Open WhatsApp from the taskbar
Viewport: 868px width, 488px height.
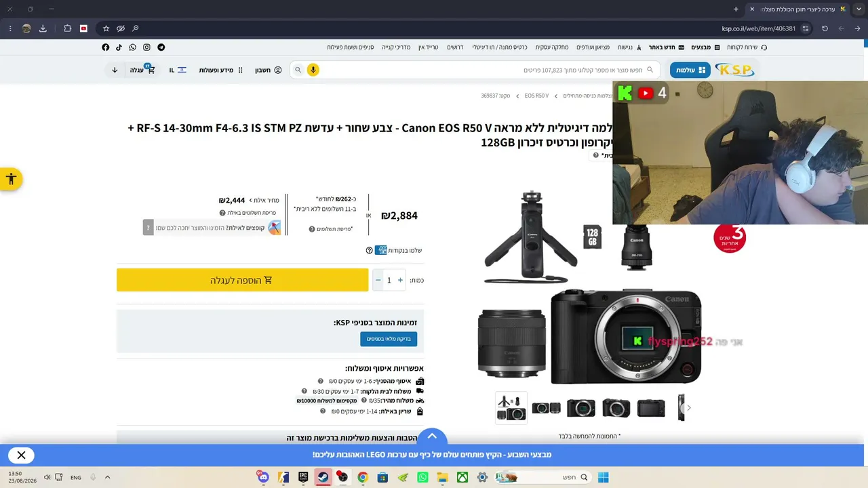[x=422, y=477]
